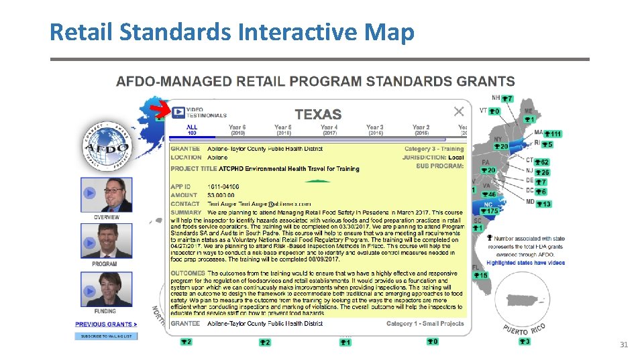Select the Puerto Rico 3 grants badge
644x362 pixels.
[x=525, y=341]
